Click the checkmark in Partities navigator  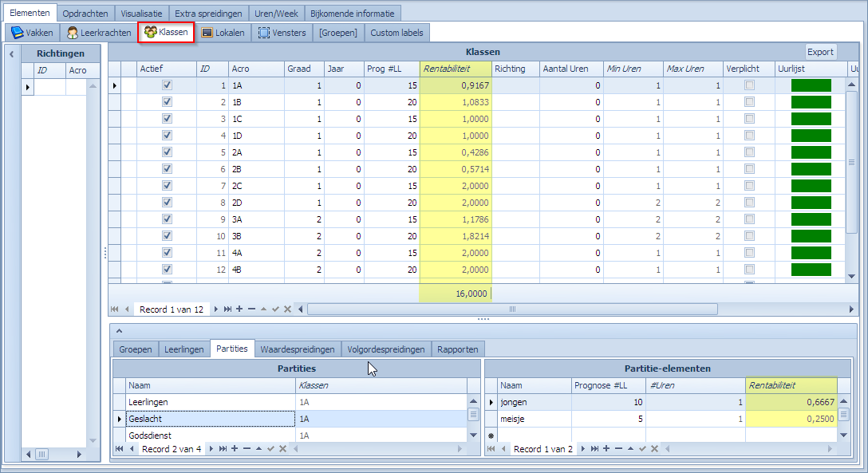(x=270, y=448)
